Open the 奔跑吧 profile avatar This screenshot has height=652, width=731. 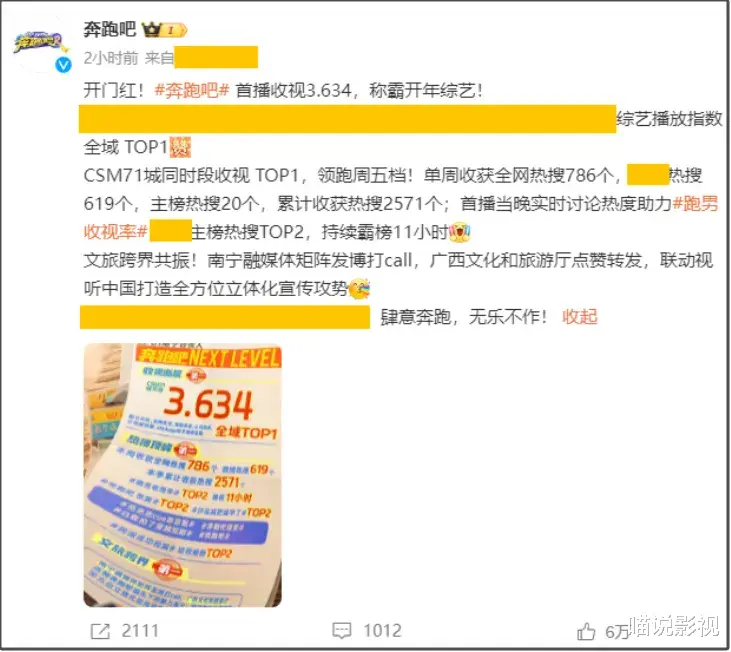coord(39,46)
